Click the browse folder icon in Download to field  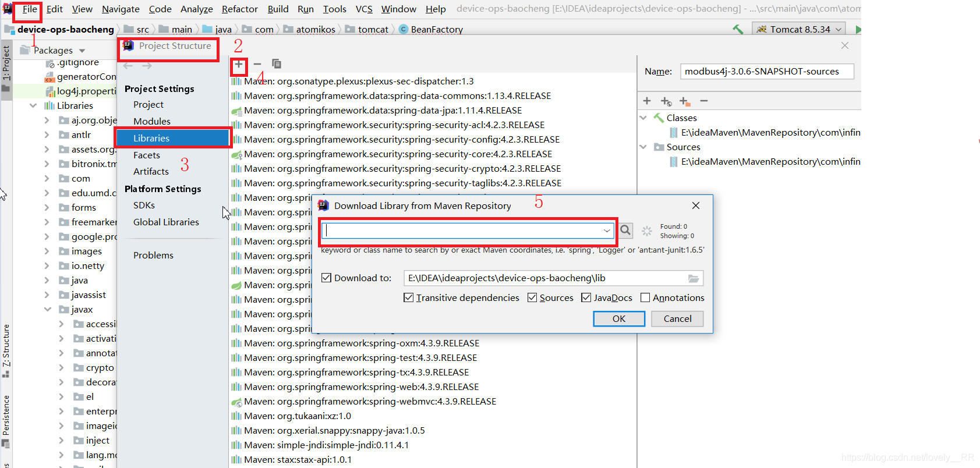693,278
